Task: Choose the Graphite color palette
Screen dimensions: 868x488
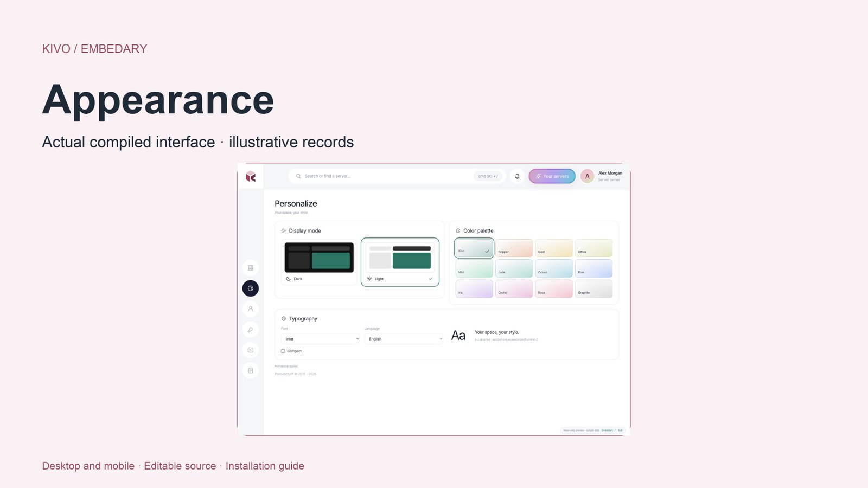Action: (593, 289)
